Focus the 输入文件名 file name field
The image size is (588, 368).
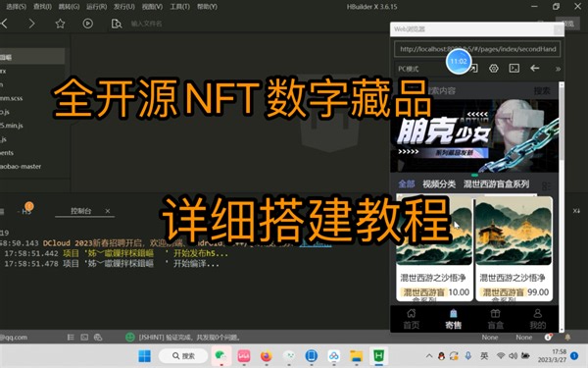[147, 24]
